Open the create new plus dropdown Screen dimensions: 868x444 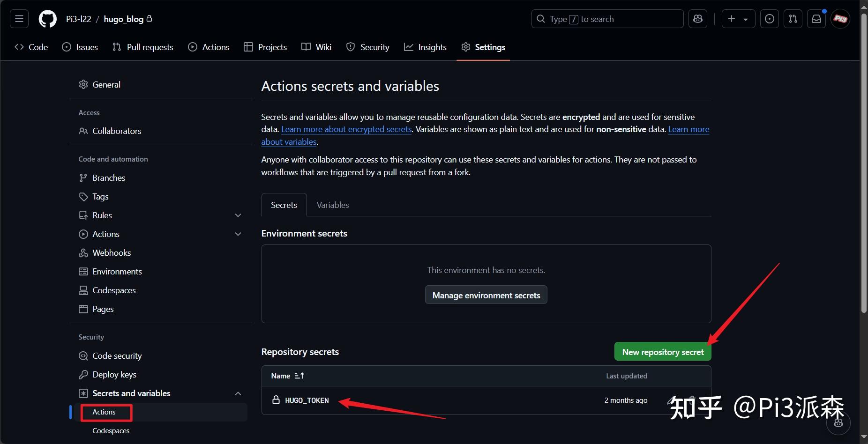click(738, 19)
